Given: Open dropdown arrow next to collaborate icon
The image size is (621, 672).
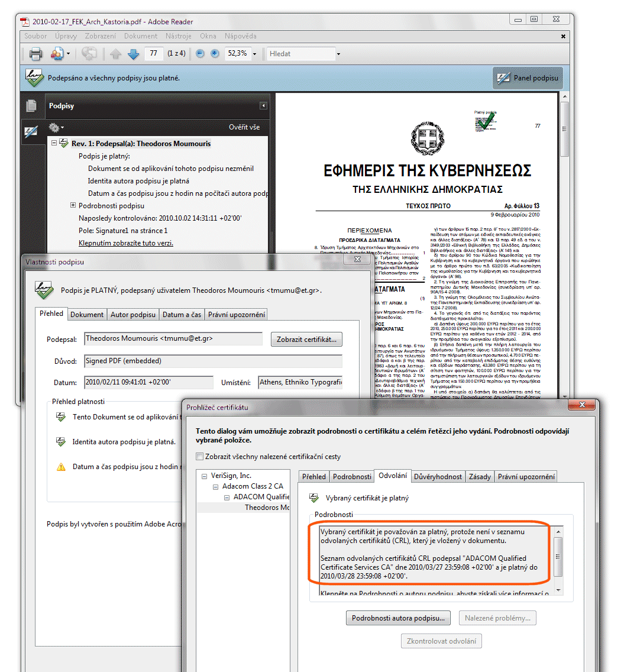Looking at the screenshot, I should point(68,54).
